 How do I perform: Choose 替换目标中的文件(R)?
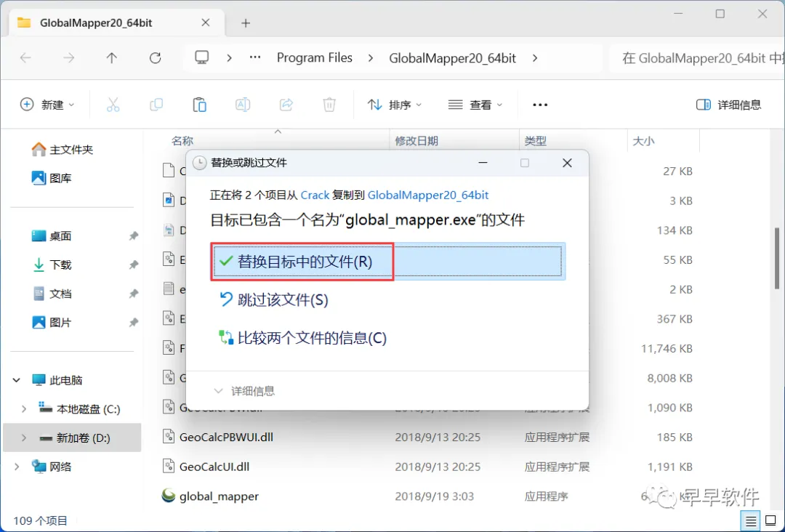[x=388, y=261]
